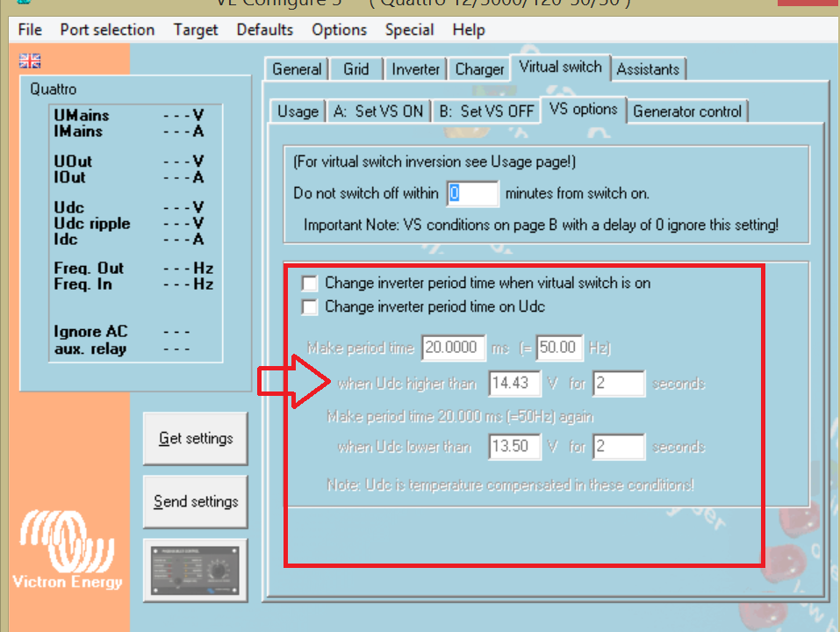Click the do not switch off minutes field
Image resolution: width=840 pixels, height=632 pixels.
point(473,193)
